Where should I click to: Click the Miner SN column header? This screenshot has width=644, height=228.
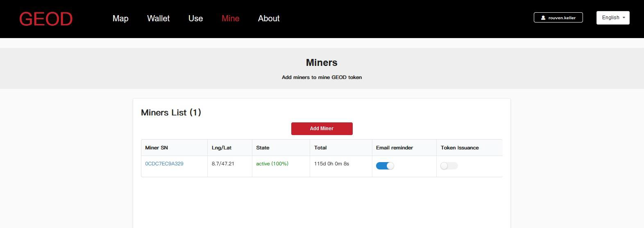coord(156,148)
